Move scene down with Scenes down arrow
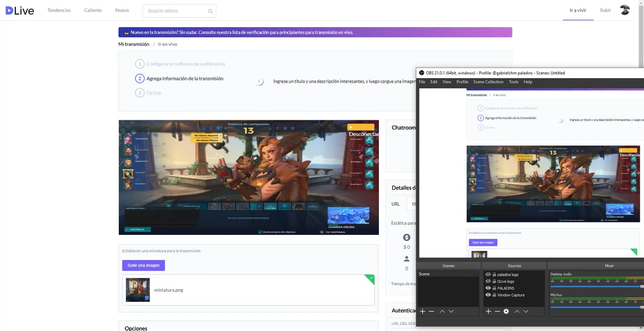The height and width of the screenshot is (331, 644). [x=451, y=311]
